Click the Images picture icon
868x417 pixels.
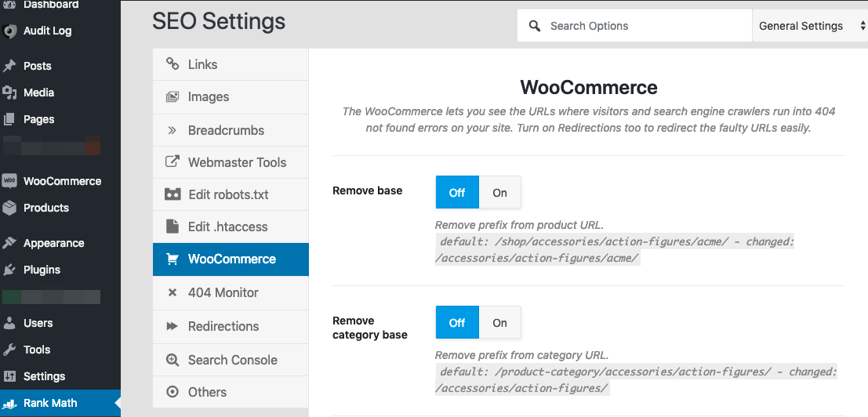(x=173, y=96)
